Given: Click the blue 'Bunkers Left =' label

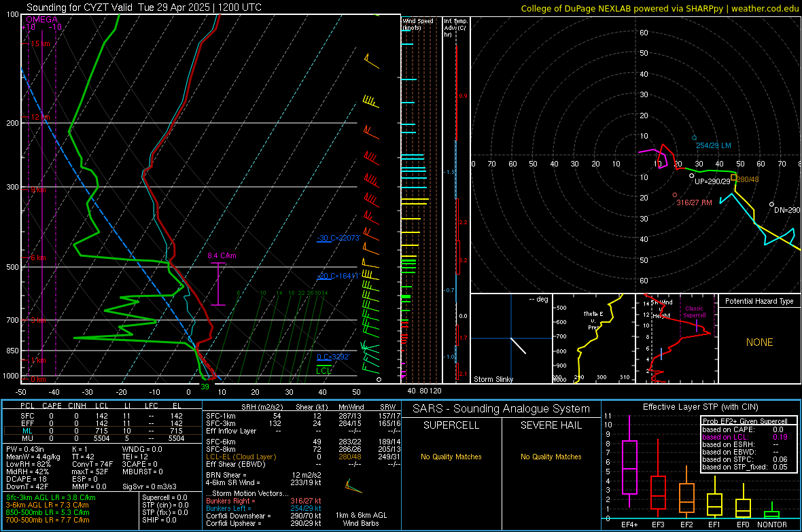Looking at the screenshot, I should (x=228, y=508).
